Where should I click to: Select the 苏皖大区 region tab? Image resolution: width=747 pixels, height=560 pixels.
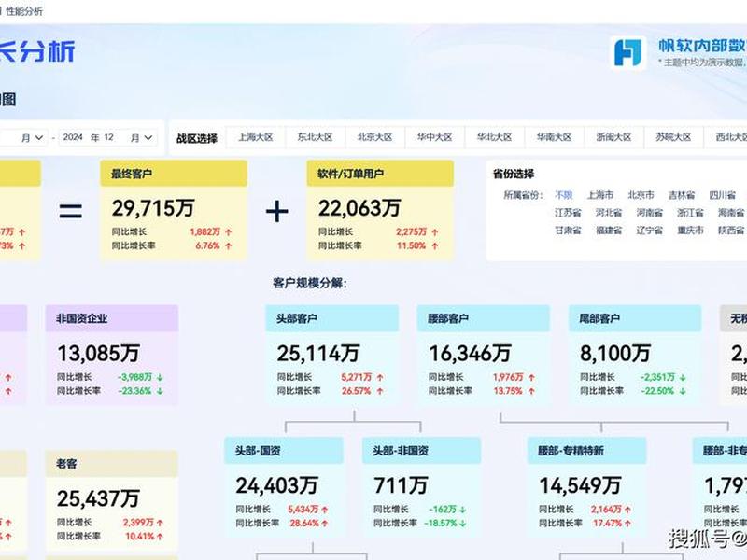[673, 137]
